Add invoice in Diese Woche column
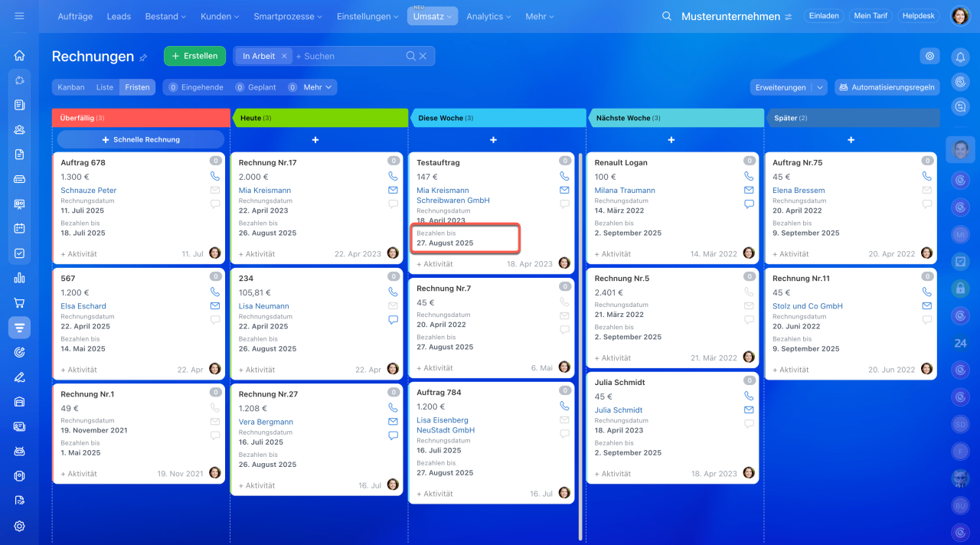 click(493, 140)
